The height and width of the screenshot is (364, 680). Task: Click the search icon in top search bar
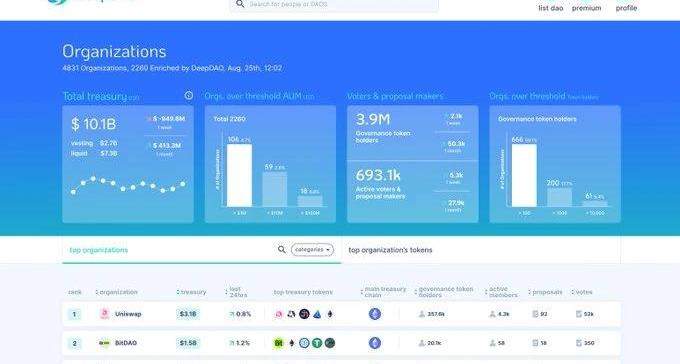(240, 4)
